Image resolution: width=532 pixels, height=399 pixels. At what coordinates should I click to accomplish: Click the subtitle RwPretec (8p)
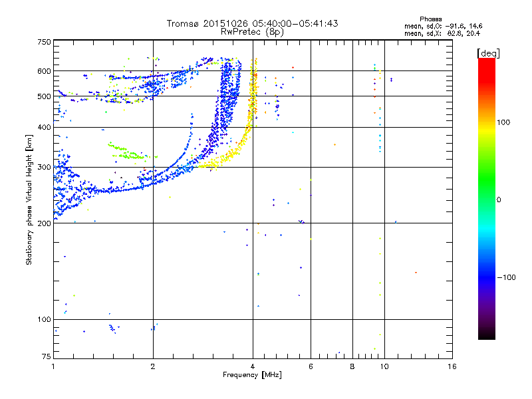pyautogui.click(x=252, y=32)
